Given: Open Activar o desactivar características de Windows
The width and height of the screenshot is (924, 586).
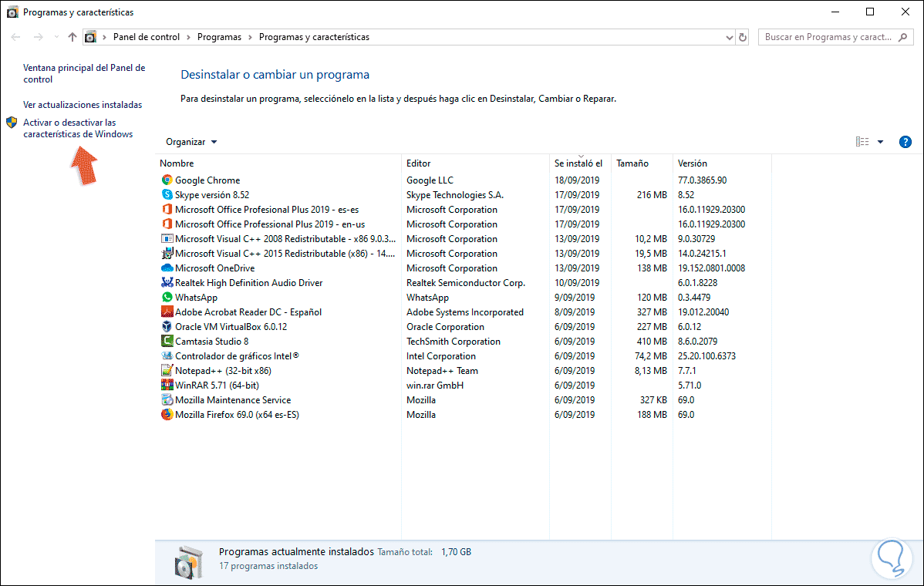Looking at the screenshot, I should point(78,129).
